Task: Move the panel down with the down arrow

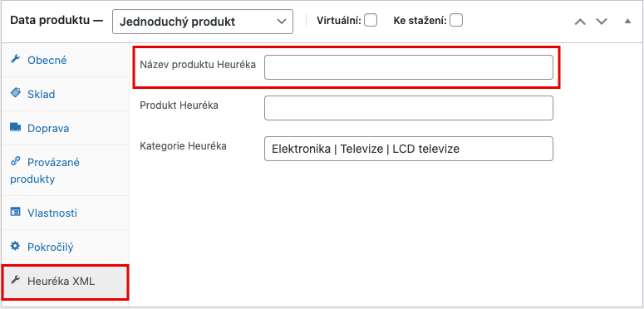Action: coord(602,22)
